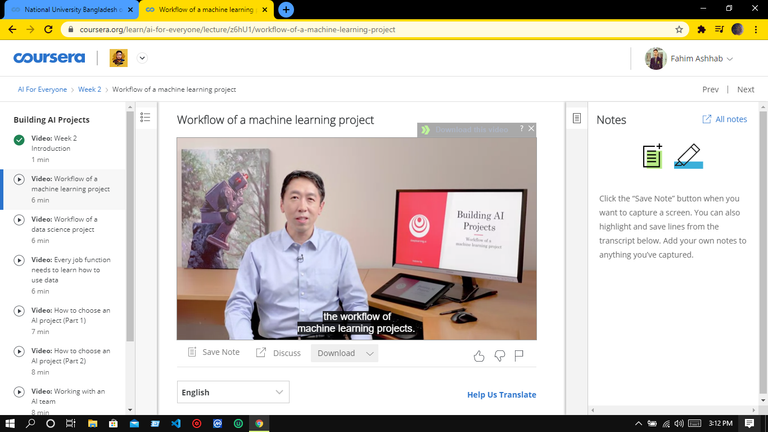Go to the Next lecture

[745, 89]
